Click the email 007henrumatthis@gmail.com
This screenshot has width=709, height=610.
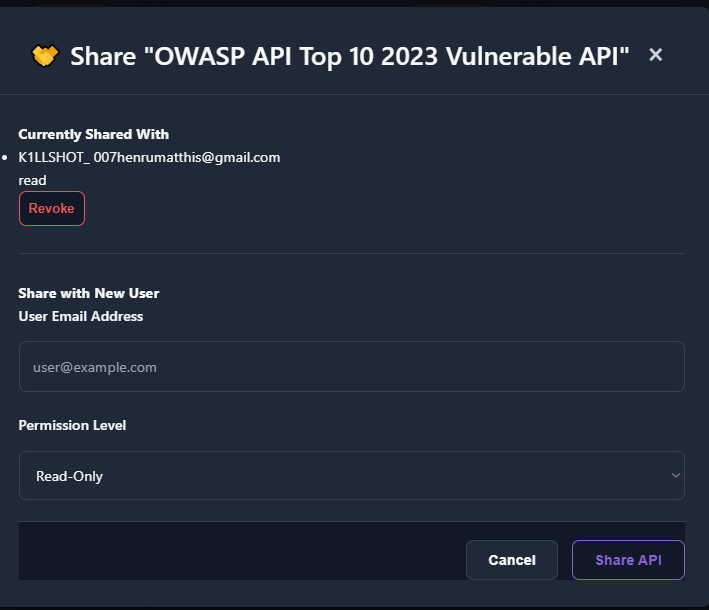(x=187, y=158)
